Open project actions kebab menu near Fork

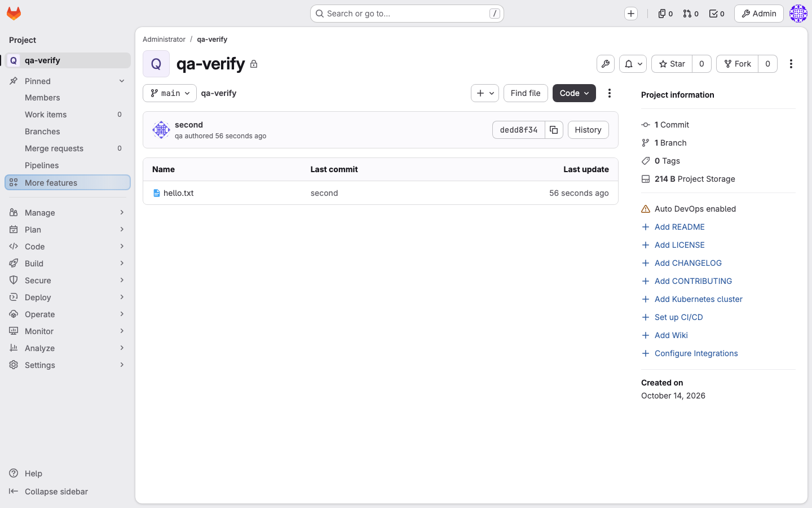pos(791,64)
